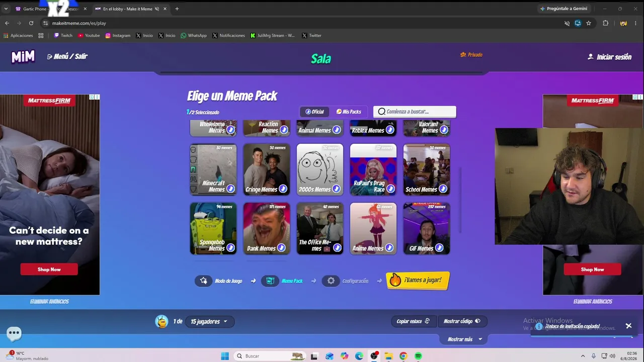Screen dimensions: 644x362
Task: Toggle the RuPaul's Drag Race pack checkmark
Action: pos(390,189)
